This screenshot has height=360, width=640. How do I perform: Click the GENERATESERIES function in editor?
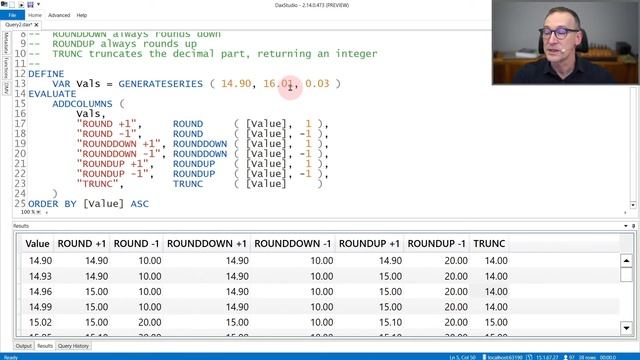pos(160,84)
